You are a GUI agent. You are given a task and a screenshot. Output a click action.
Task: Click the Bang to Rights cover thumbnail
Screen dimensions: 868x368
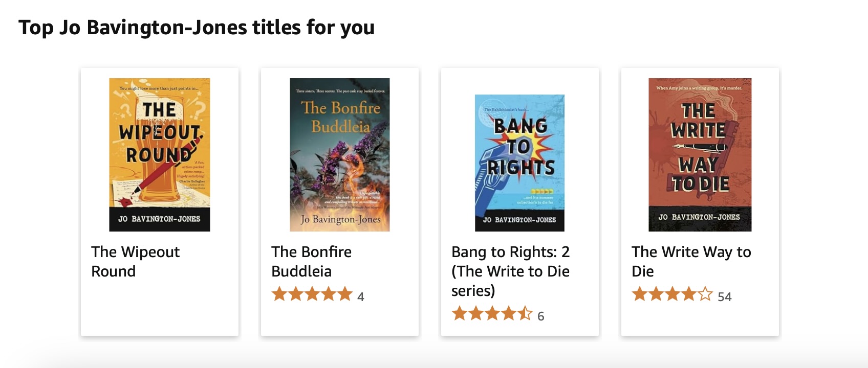tap(519, 163)
